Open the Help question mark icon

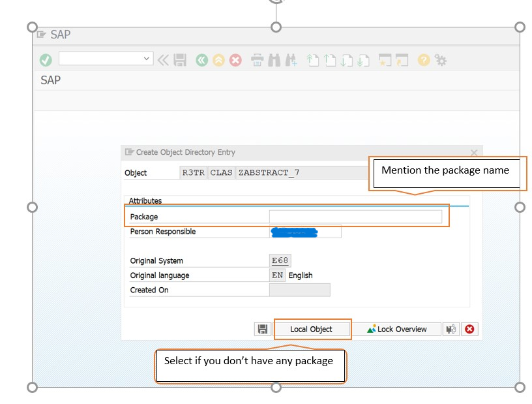pos(424,60)
